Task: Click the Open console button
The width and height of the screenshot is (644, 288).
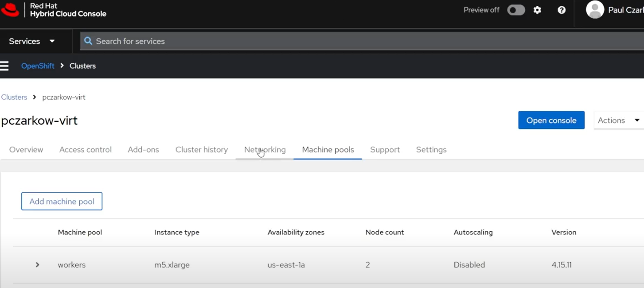Action: [x=551, y=121]
